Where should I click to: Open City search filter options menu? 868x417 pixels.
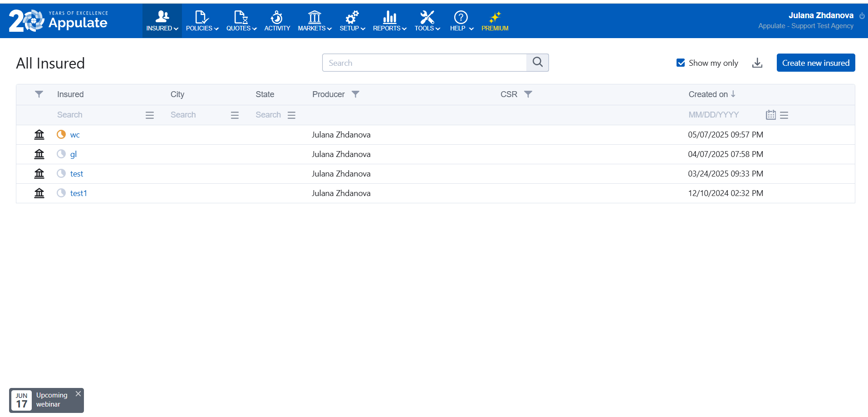tap(235, 115)
